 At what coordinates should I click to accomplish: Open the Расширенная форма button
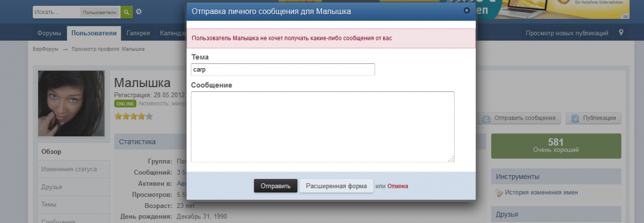point(336,186)
